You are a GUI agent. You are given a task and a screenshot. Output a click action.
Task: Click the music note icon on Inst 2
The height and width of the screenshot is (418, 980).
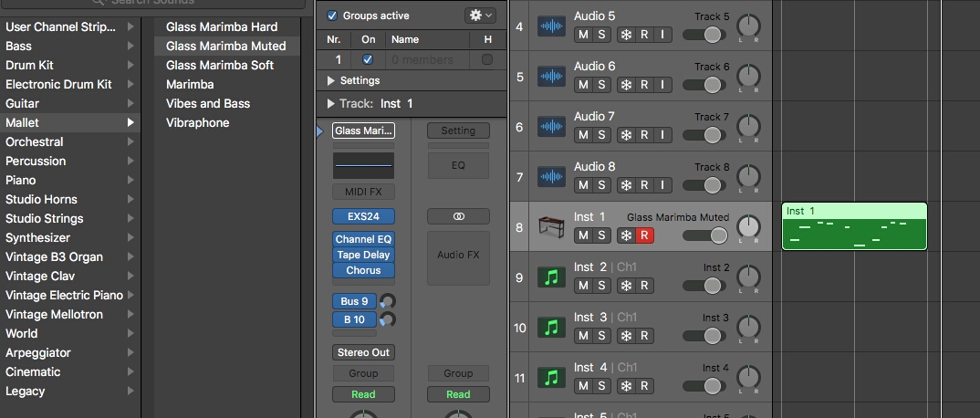pyautogui.click(x=551, y=277)
